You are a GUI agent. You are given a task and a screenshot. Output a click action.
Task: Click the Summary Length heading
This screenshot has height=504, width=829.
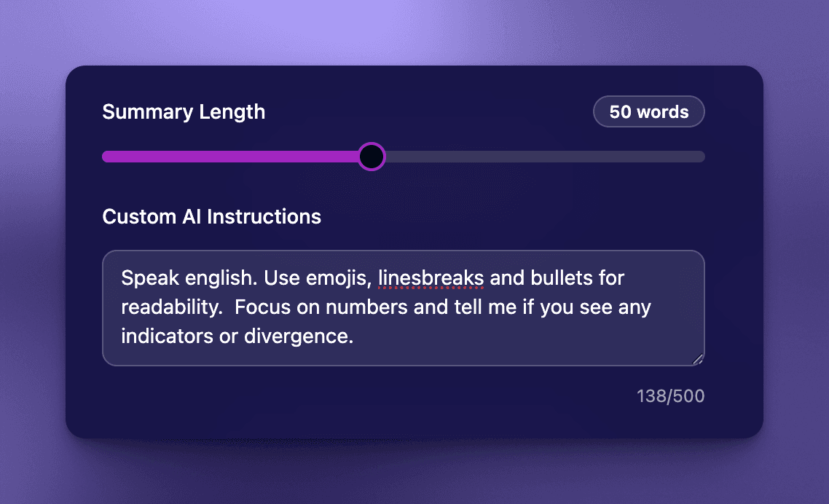pos(184,111)
